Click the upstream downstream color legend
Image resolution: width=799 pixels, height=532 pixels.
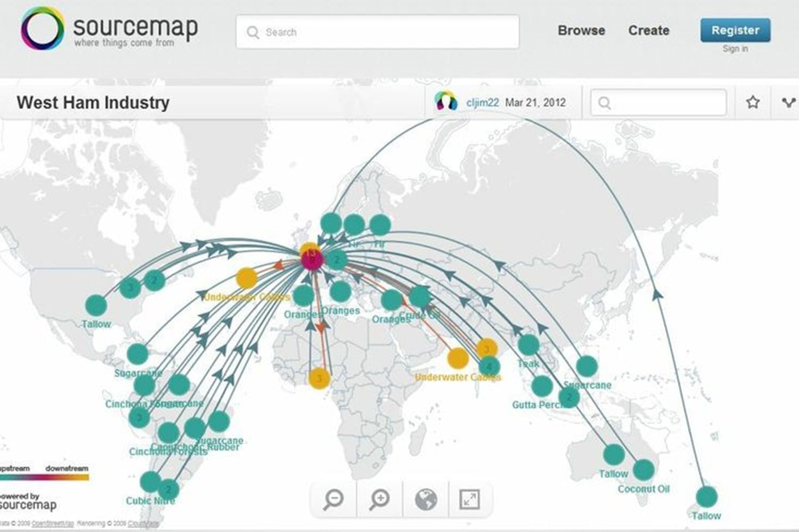click(x=44, y=472)
